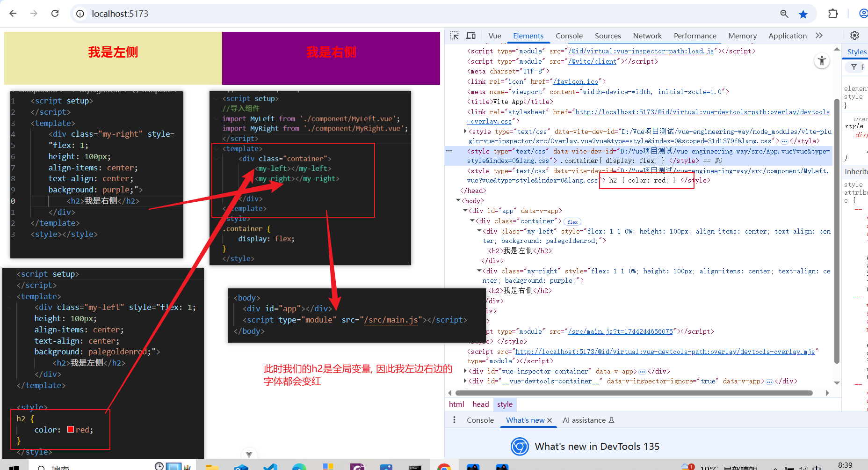Click the Elements panel vertical scrollbar thumb
The width and height of the screenshot is (868, 470).
click(837, 231)
